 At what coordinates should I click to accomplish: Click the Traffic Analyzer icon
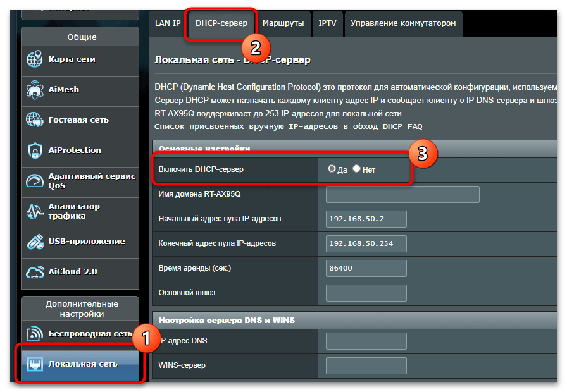(34, 211)
